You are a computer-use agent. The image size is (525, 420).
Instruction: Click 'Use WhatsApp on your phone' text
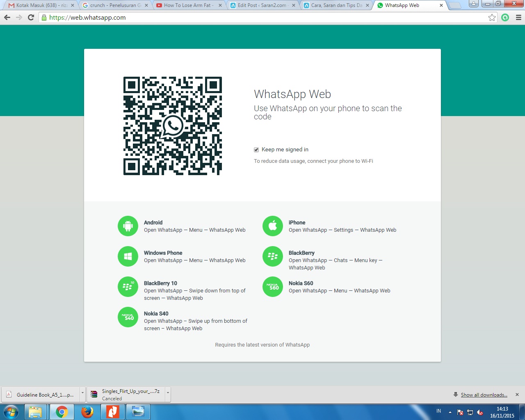click(328, 112)
